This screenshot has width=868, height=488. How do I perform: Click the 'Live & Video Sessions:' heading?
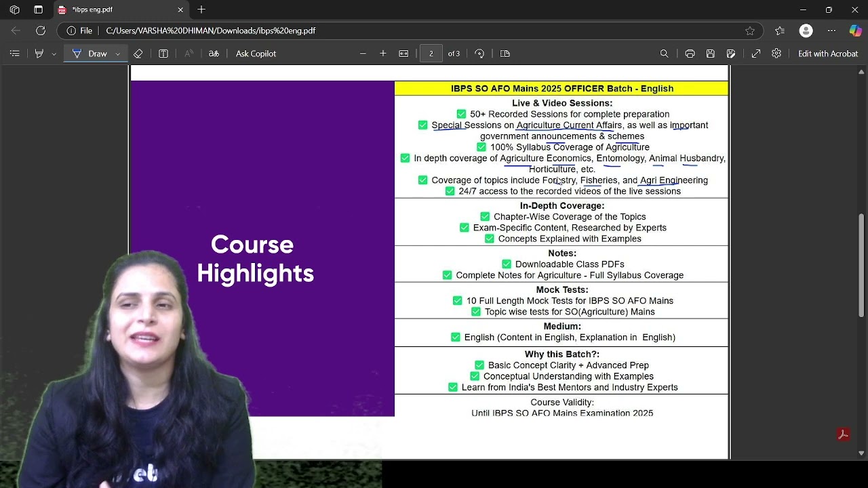[562, 103]
